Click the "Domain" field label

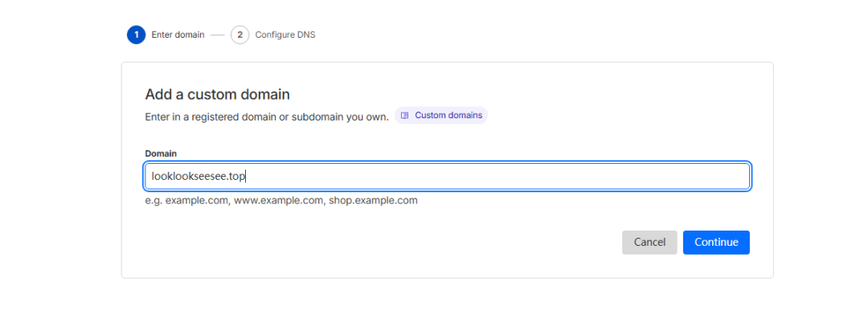tap(161, 153)
